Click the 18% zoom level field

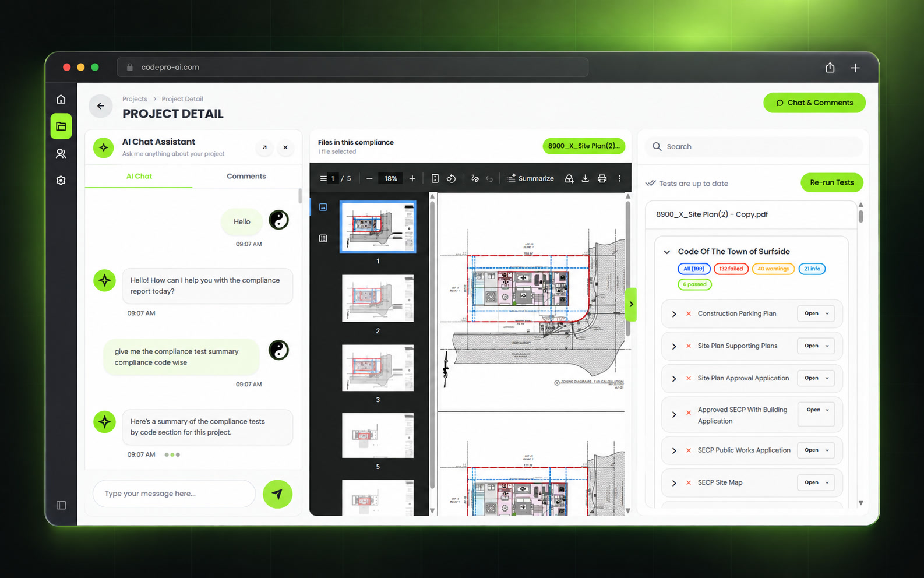(390, 179)
